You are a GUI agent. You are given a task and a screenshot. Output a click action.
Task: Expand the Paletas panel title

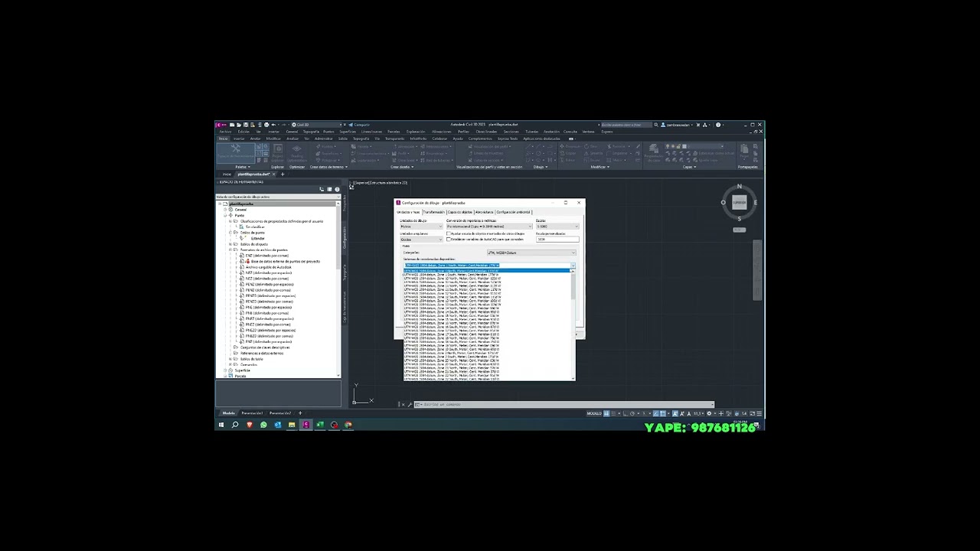[x=243, y=167]
